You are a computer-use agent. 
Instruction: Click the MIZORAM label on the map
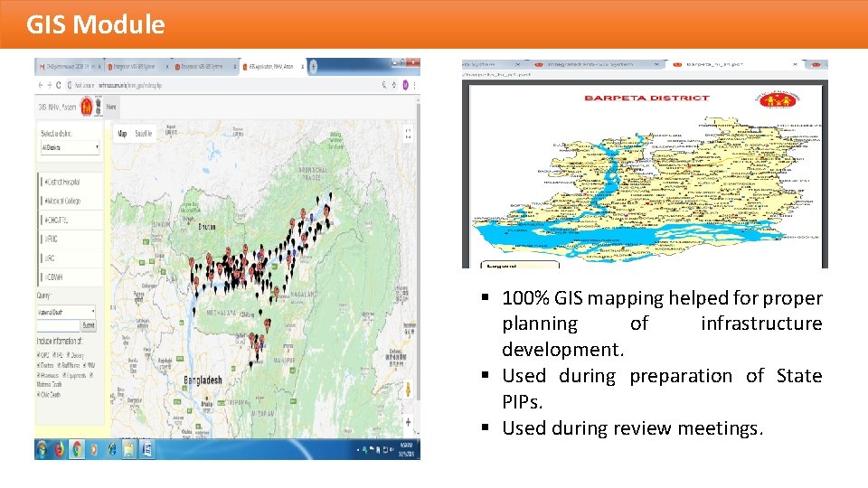click(262, 413)
